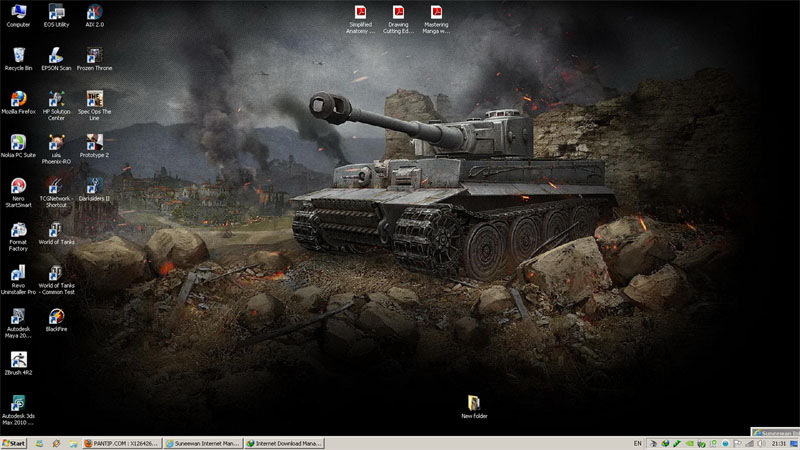Open Format Factory desktop icon
This screenshot has height=450, width=800.
click(x=18, y=236)
